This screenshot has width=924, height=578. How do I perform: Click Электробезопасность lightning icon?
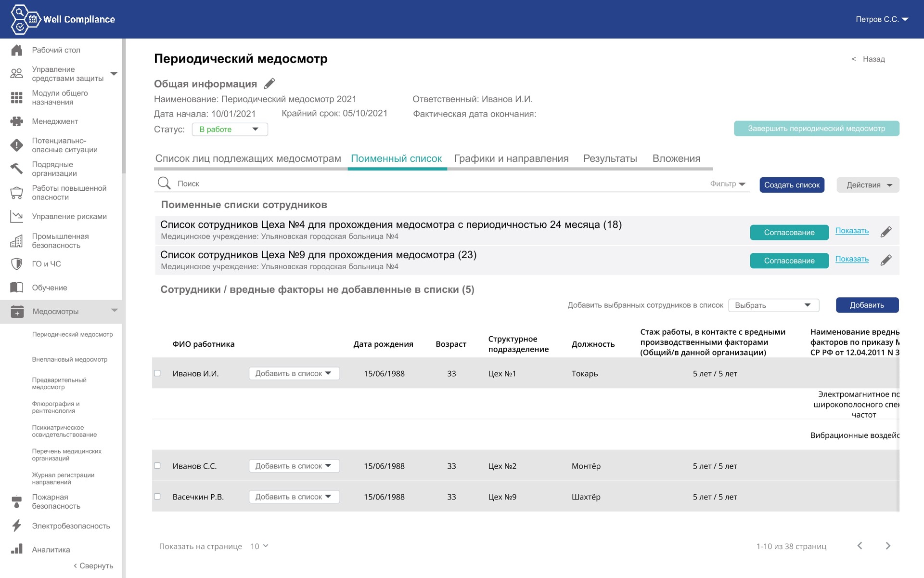pyautogui.click(x=17, y=525)
